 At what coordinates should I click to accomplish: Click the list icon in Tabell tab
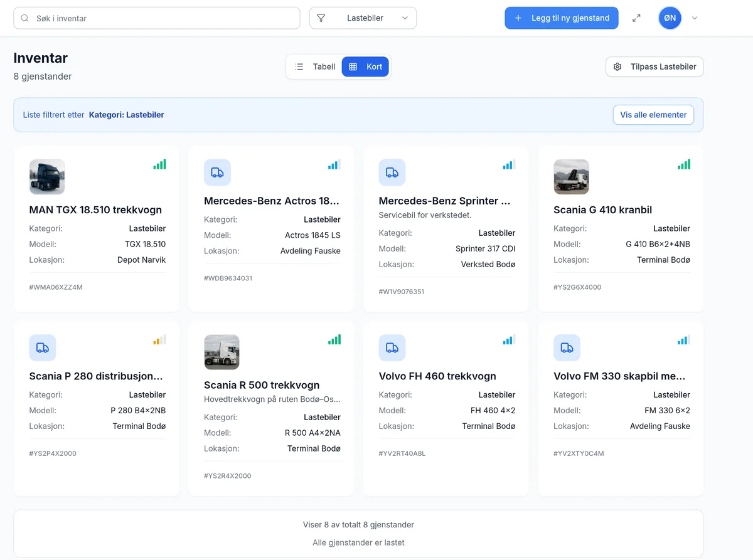(x=299, y=66)
